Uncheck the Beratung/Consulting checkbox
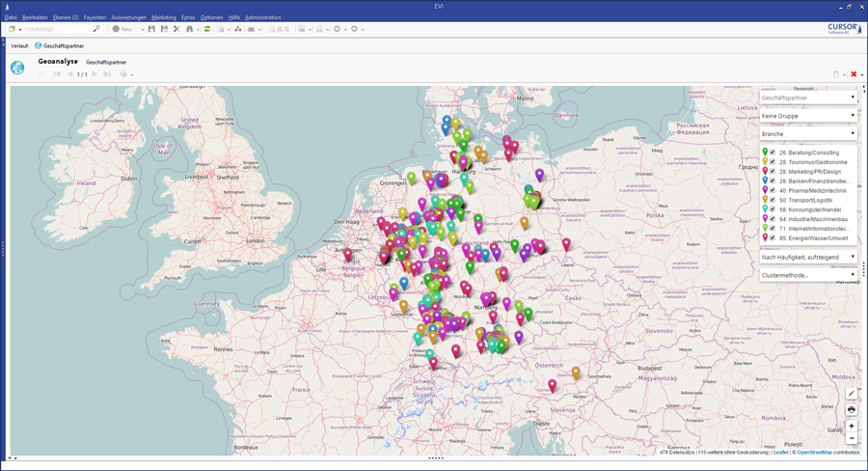 tap(773, 152)
